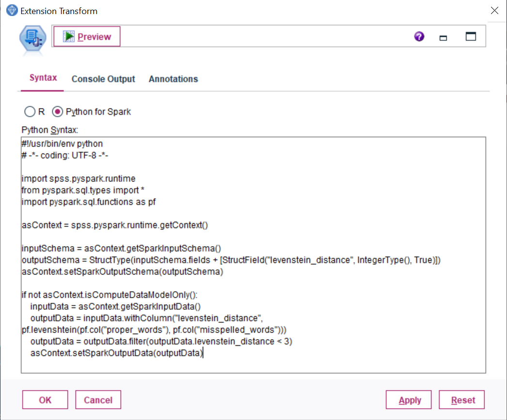Click the line "inputData = asContext.getSparkInputData()"
This screenshot has height=420, width=507.
point(115,307)
